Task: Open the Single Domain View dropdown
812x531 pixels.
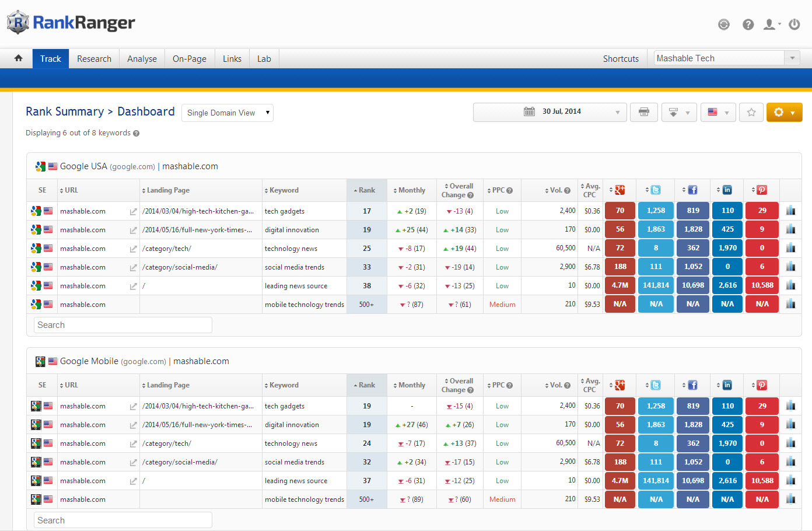Action: [x=228, y=113]
